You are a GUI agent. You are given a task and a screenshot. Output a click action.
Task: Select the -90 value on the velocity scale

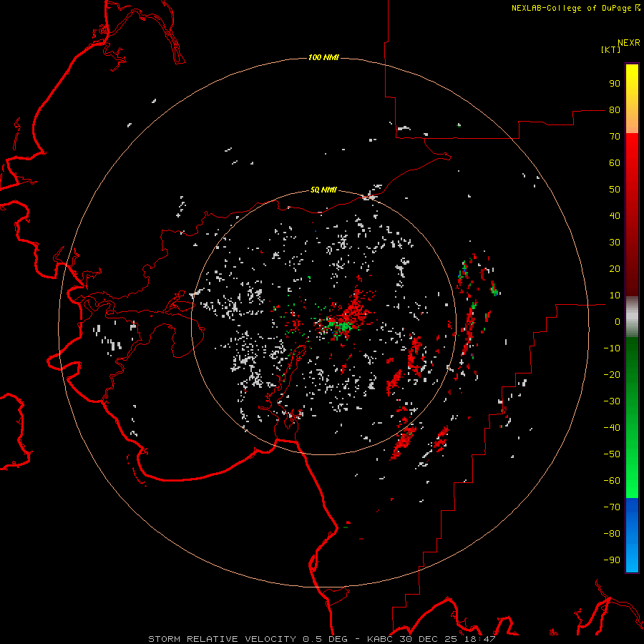click(x=612, y=560)
